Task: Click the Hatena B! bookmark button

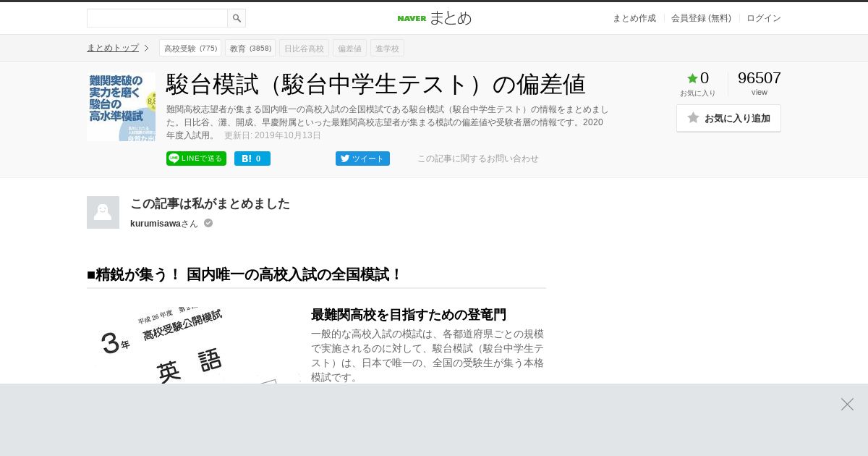Action: [252, 159]
